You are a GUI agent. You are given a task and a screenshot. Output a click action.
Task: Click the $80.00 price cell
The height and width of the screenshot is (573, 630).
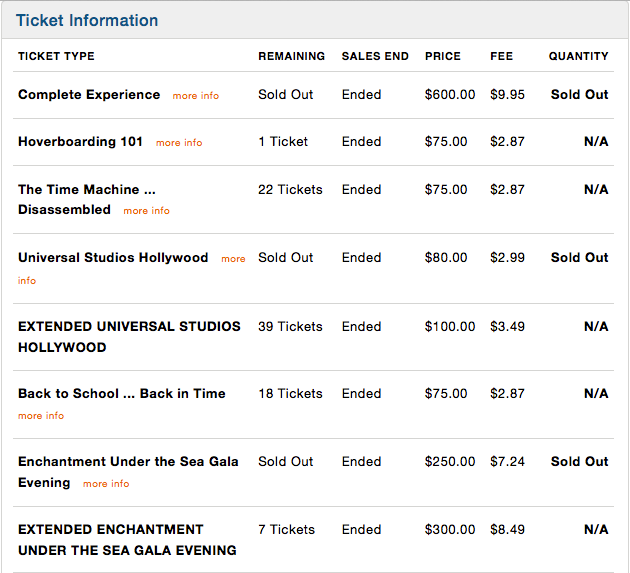pyautogui.click(x=446, y=257)
